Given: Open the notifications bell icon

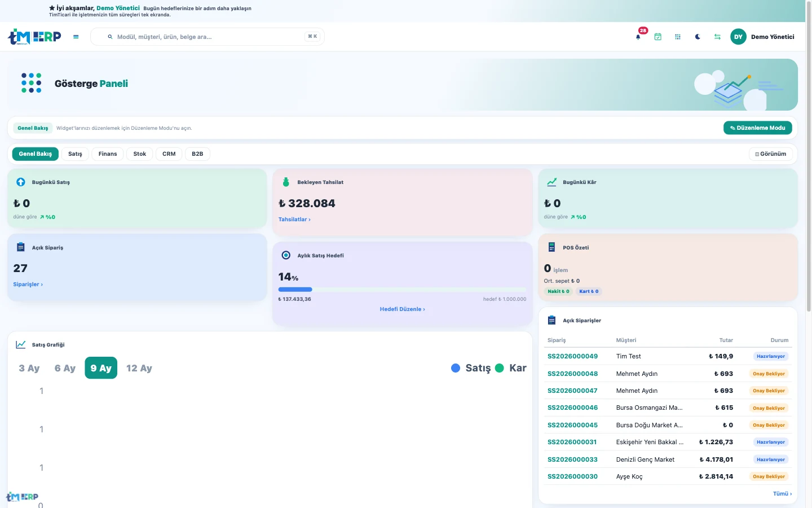Looking at the screenshot, I should [638, 37].
